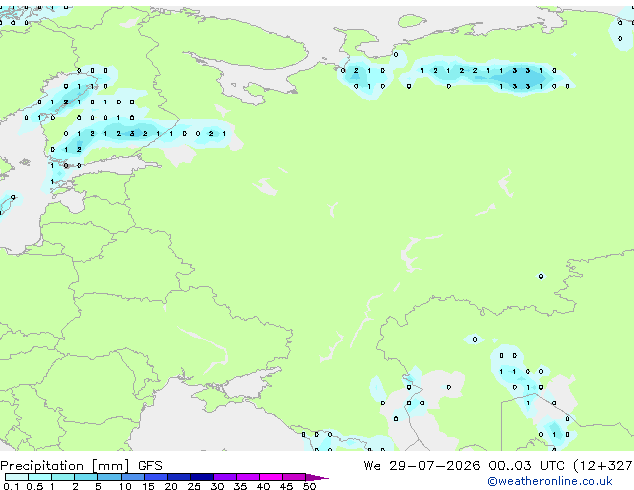Click the '30' legend scale label
634x490 pixels.
click(217, 486)
